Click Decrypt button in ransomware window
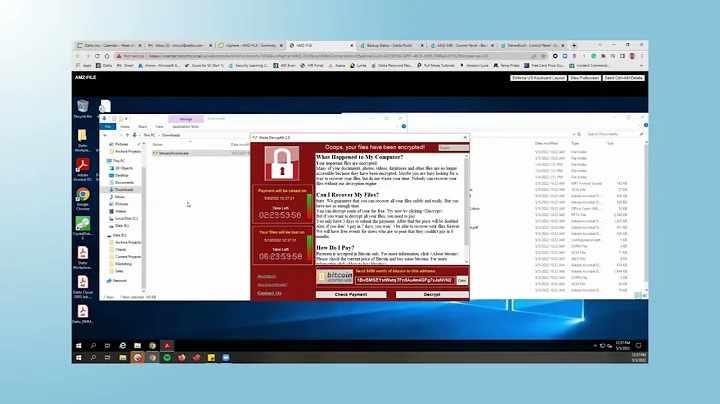 point(432,294)
